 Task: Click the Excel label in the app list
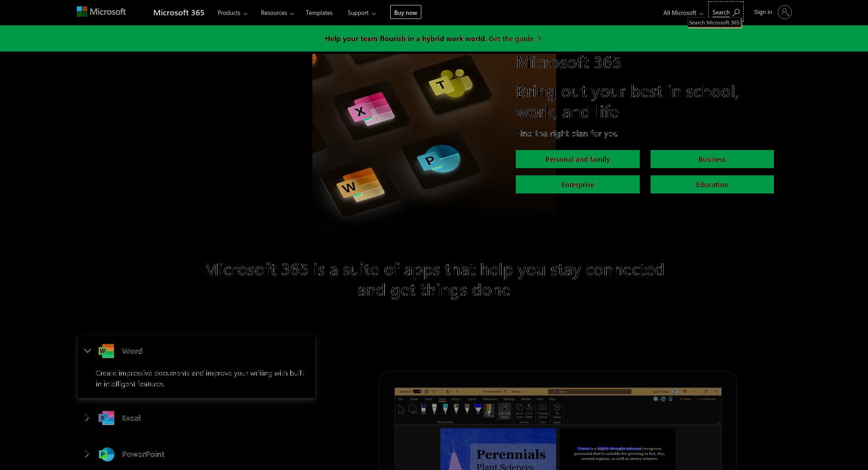131,418
